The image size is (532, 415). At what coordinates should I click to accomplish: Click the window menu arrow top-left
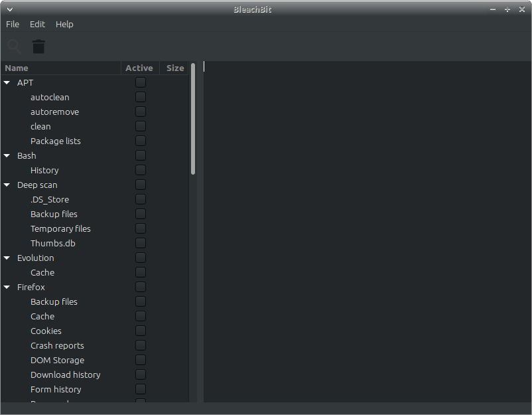click(x=9, y=9)
